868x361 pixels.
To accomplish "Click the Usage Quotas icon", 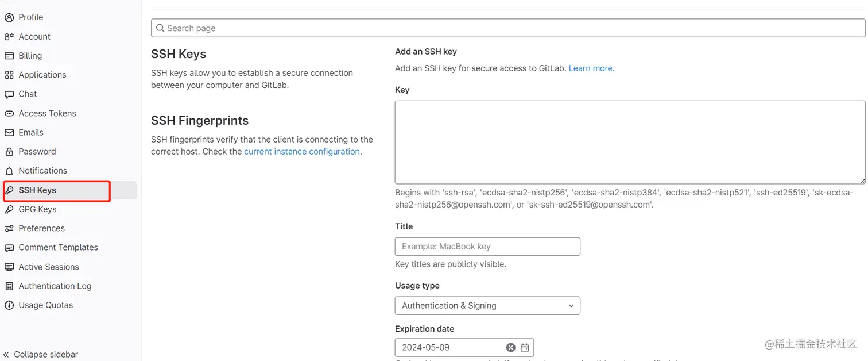I will 9,305.
